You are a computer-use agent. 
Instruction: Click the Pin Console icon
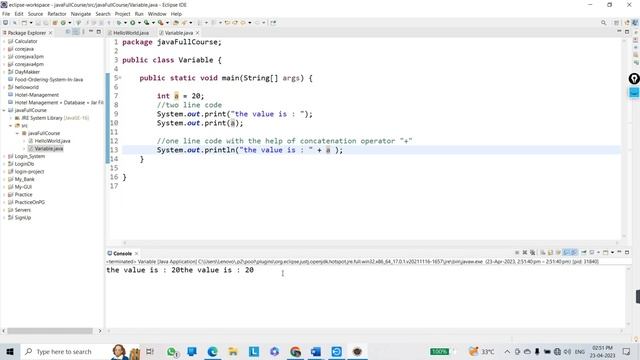(584, 253)
